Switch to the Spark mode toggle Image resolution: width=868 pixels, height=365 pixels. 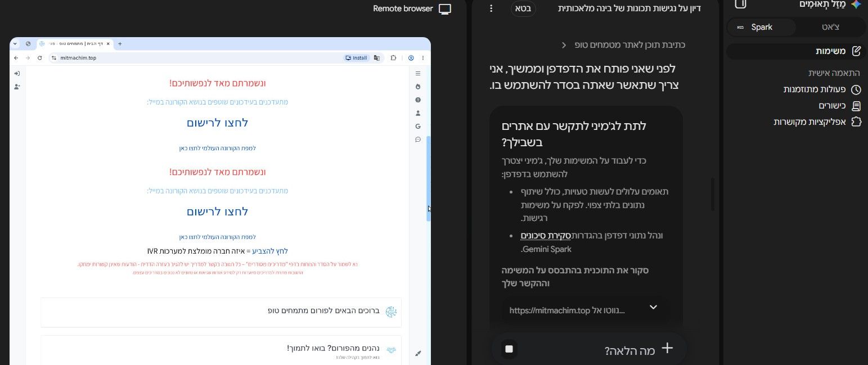762,27
